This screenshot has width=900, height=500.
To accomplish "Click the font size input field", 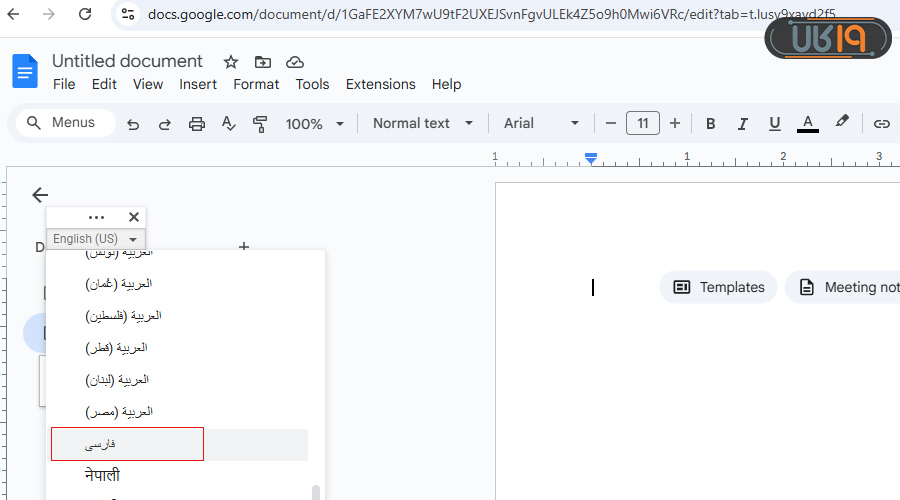I will point(642,124).
